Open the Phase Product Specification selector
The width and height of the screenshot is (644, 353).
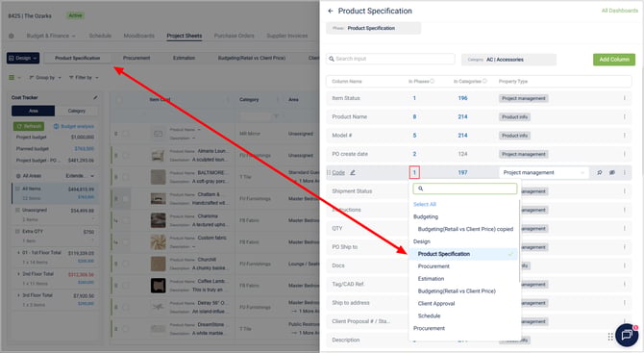point(373,28)
